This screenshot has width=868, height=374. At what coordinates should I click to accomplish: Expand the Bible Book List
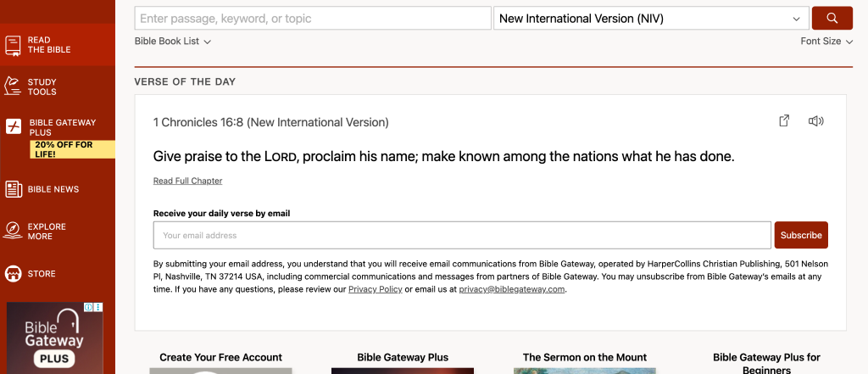point(173,41)
